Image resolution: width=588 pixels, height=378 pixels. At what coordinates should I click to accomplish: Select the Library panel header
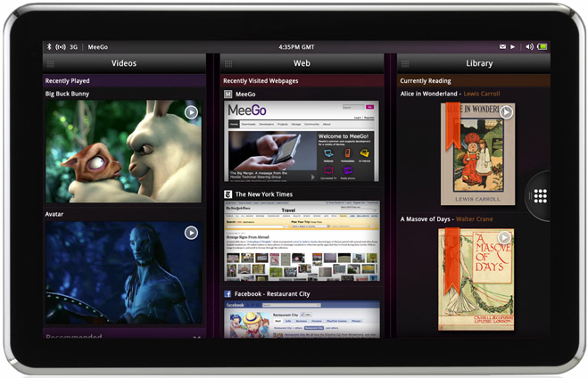474,63
